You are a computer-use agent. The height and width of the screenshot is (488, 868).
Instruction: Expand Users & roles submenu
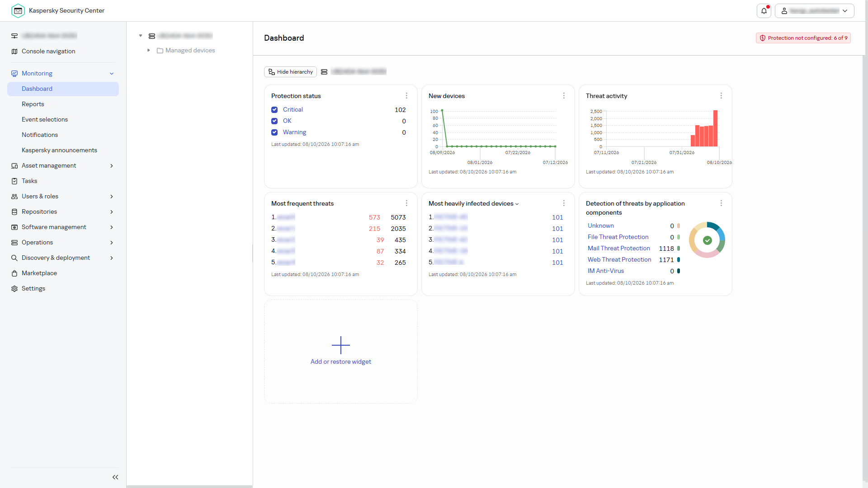coord(112,197)
